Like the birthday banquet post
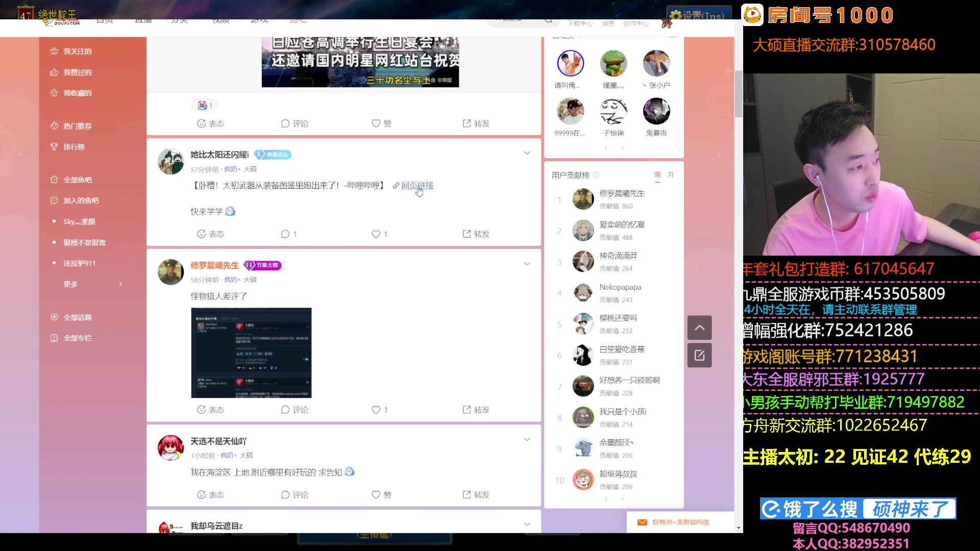980x551 pixels. point(381,123)
